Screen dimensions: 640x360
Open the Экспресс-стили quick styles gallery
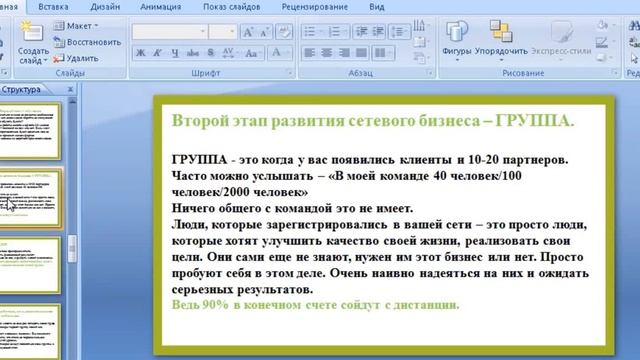pyautogui.click(x=561, y=40)
